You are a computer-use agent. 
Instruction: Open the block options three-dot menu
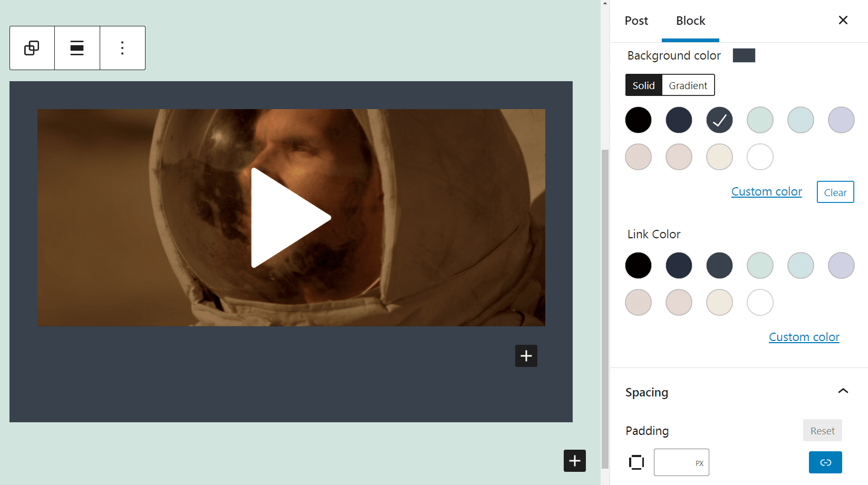(x=122, y=47)
